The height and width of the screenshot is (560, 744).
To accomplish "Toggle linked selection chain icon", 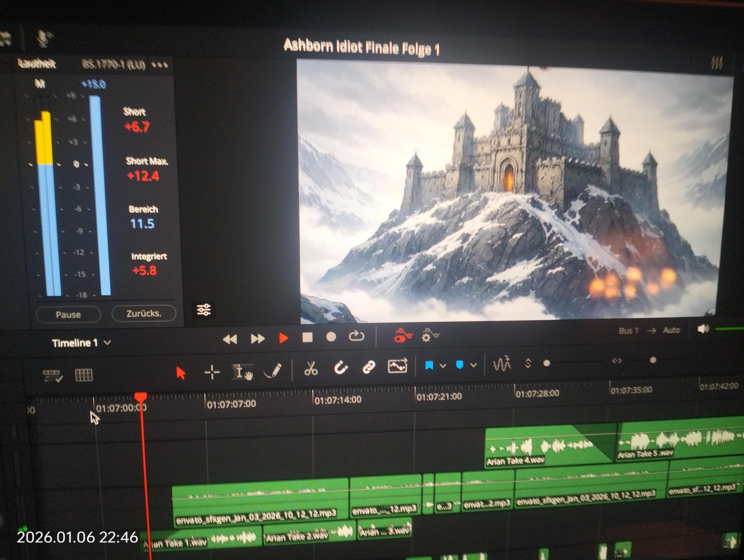I will tap(369, 367).
